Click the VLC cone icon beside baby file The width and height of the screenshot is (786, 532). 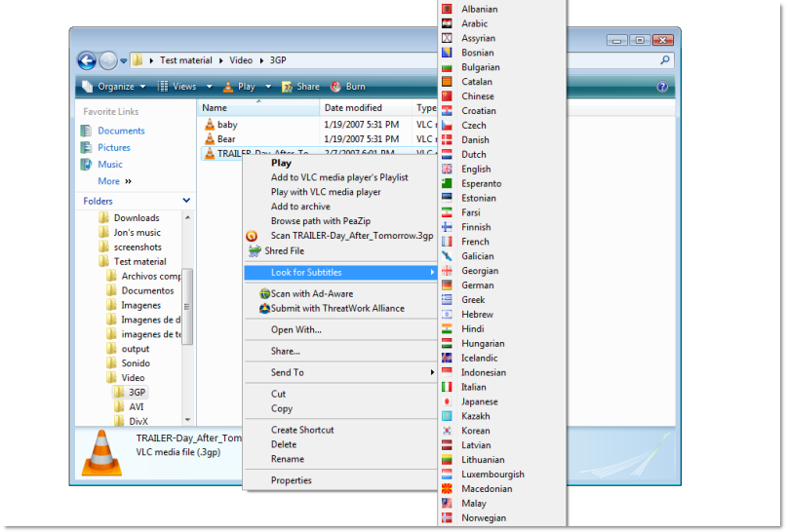tap(209, 125)
